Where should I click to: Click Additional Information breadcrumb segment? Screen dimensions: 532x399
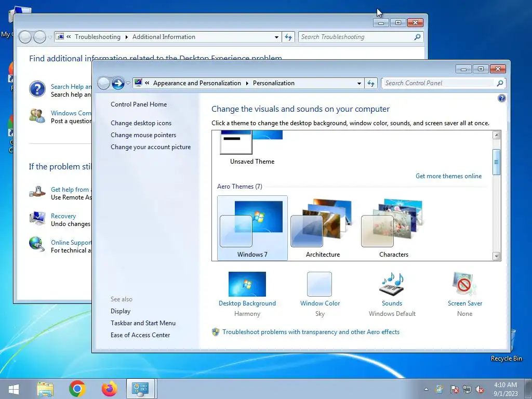coord(164,37)
